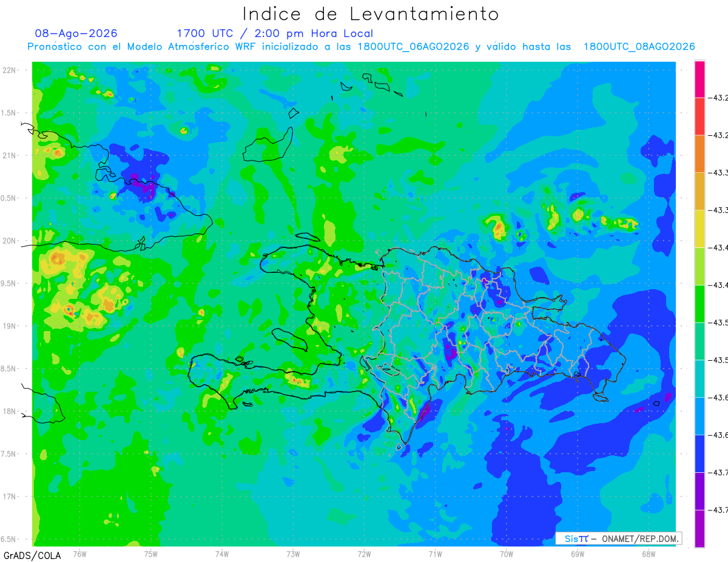Click the SisTT - ONAMET/REP.DOM. label

pyautogui.click(x=619, y=538)
